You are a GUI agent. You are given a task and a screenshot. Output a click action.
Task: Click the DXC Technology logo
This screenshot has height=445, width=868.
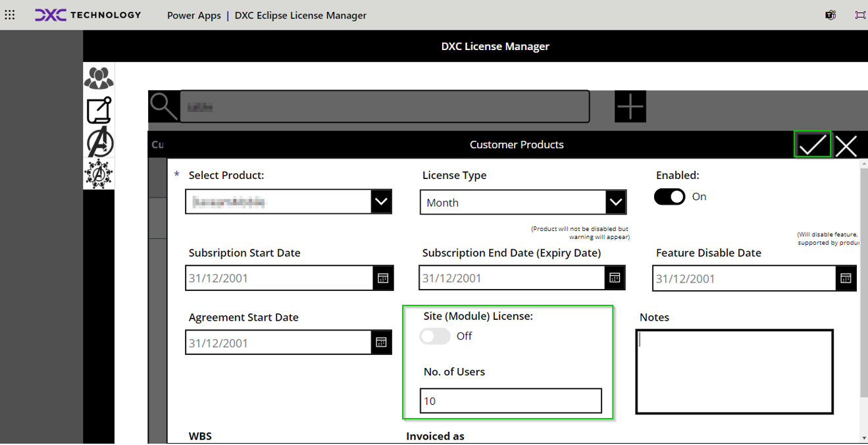click(88, 14)
